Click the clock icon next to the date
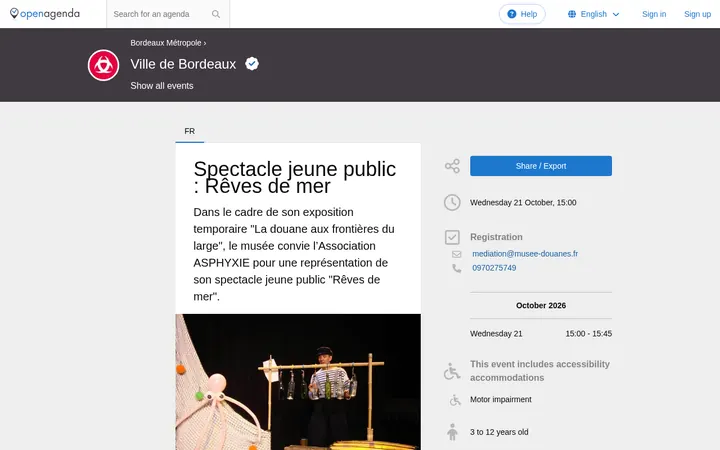 (452, 202)
